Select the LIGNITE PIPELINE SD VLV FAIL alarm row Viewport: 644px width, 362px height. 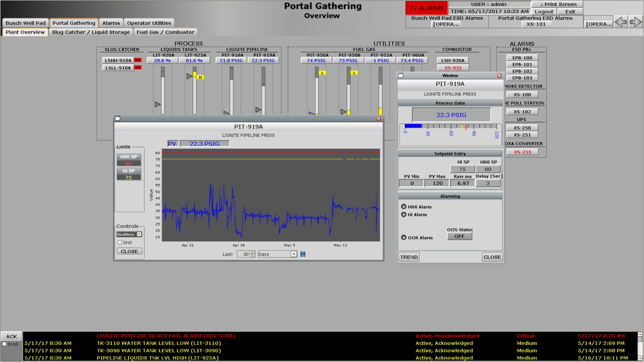coord(331,336)
